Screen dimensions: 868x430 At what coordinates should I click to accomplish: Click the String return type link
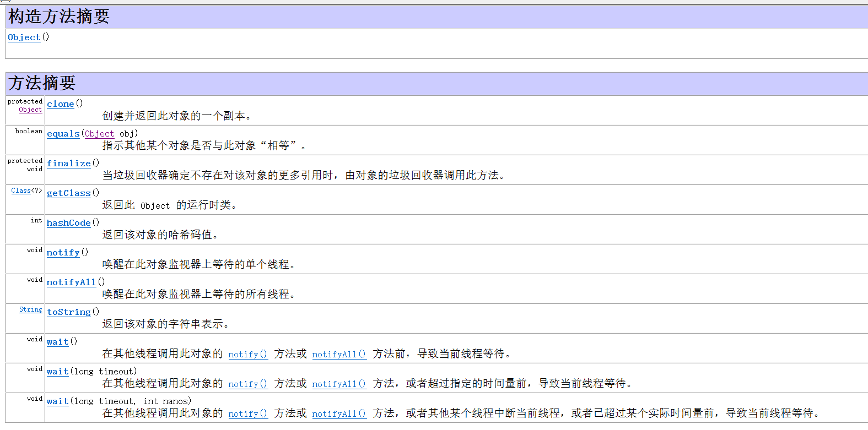[30, 309]
